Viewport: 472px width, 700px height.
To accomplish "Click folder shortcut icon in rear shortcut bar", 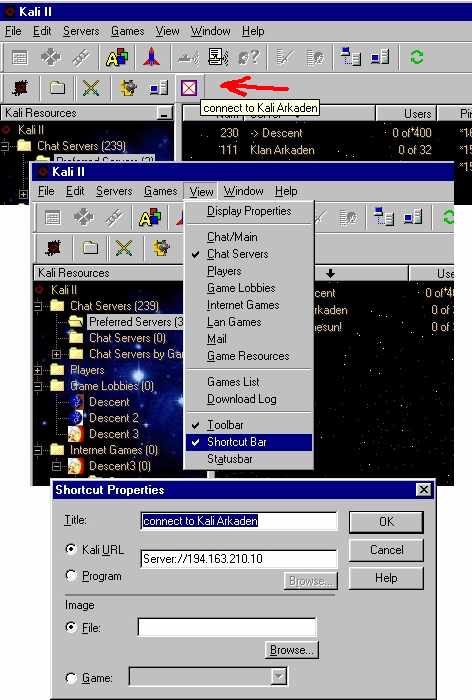I will pyautogui.click(x=57, y=88).
